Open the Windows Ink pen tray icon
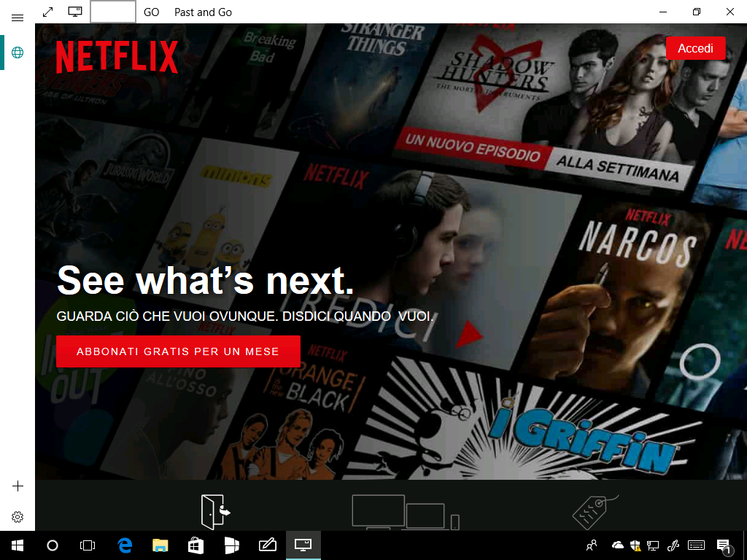The image size is (747, 560). [673, 545]
